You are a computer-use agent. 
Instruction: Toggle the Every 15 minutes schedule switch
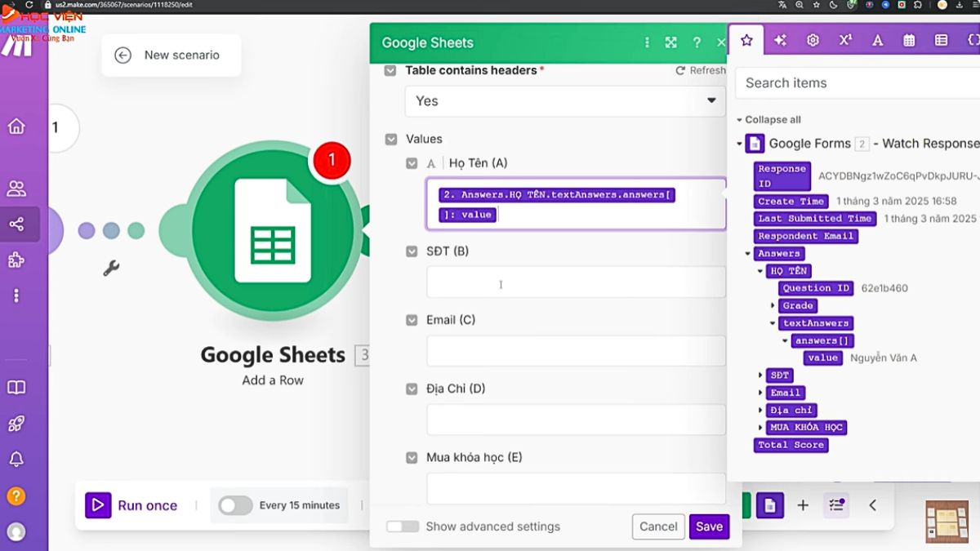(235, 505)
